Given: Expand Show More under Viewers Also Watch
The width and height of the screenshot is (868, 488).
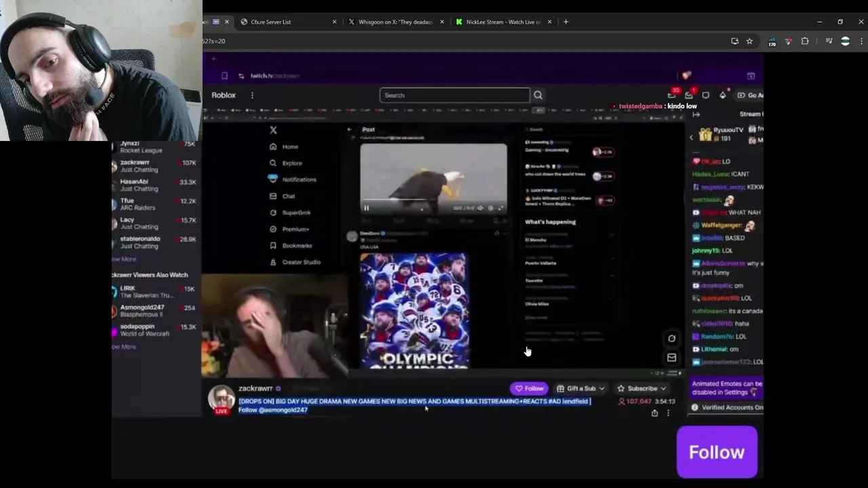Looking at the screenshot, I should tap(124, 346).
